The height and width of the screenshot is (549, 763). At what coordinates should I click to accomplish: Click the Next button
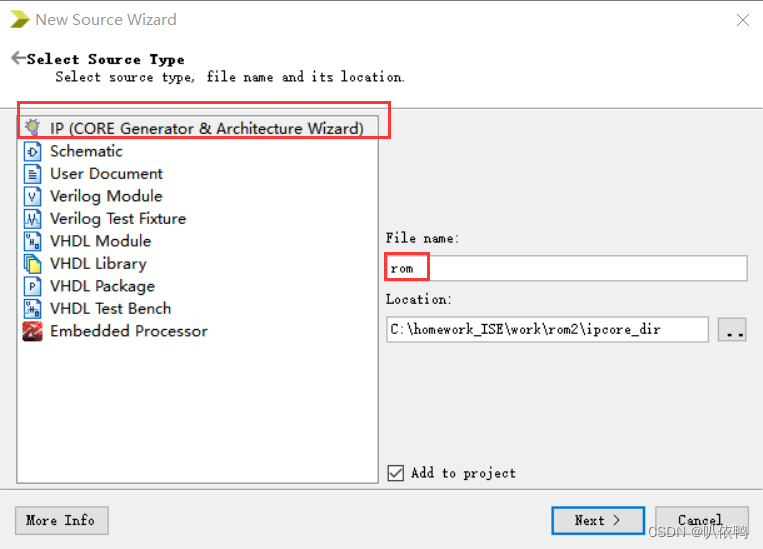coord(598,520)
